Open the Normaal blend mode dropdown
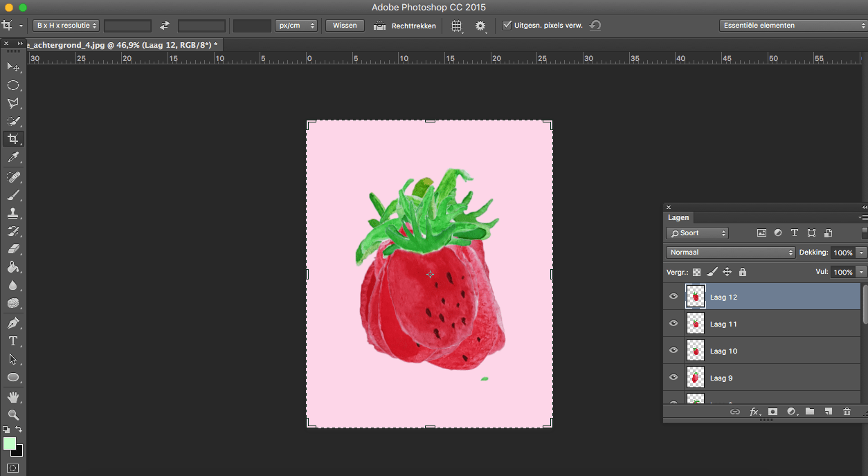Image resolution: width=868 pixels, height=476 pixels. click(730, 253)
